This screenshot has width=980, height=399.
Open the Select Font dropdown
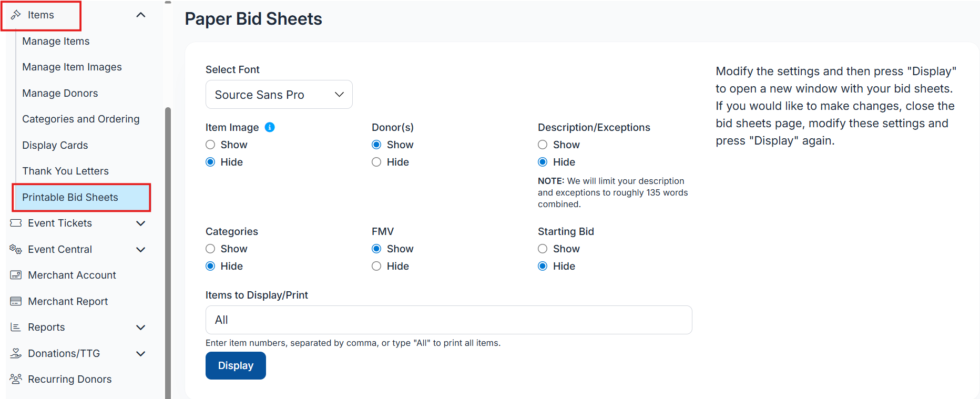point(279,95)
